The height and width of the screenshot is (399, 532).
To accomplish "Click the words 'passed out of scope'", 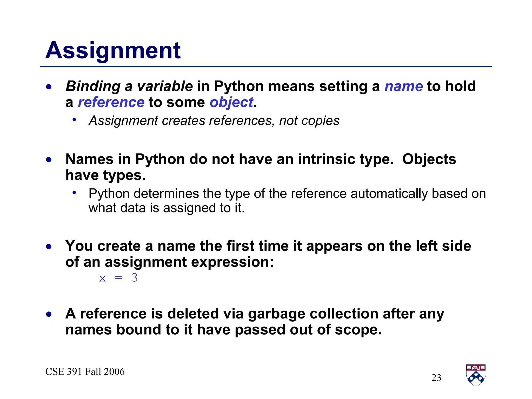I will pyautogui.click(x=308, y=330).
